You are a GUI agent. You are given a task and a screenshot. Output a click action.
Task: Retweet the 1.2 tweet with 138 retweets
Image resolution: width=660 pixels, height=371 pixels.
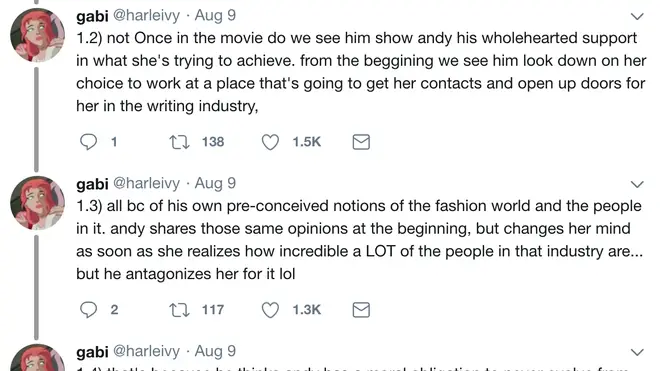[179, 142]
